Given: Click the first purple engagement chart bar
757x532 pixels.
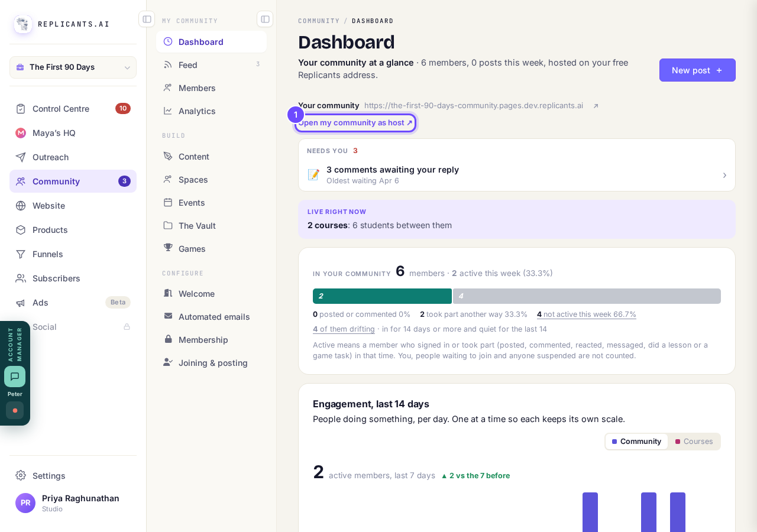Looking at the screenshot, I should 590,512.
